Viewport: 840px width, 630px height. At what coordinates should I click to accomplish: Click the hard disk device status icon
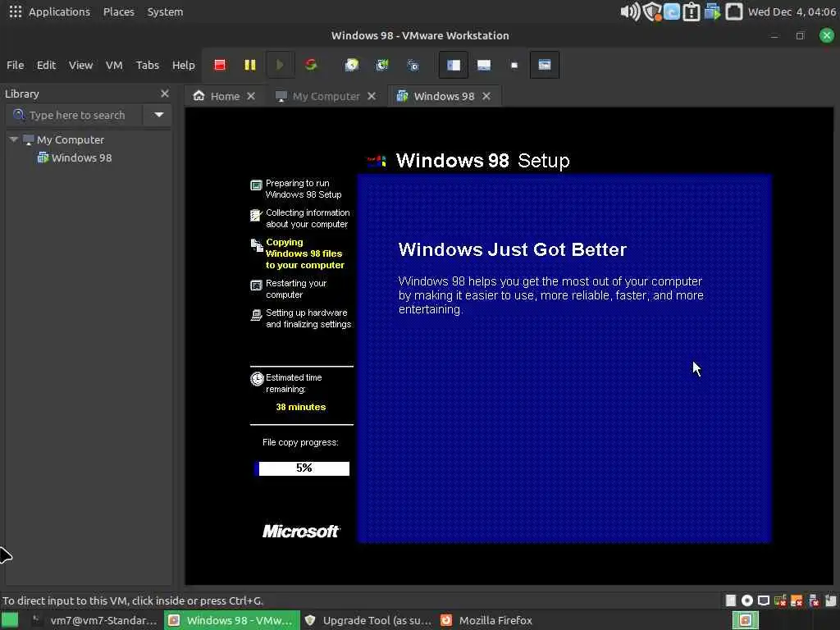click(x=731, y=600)
